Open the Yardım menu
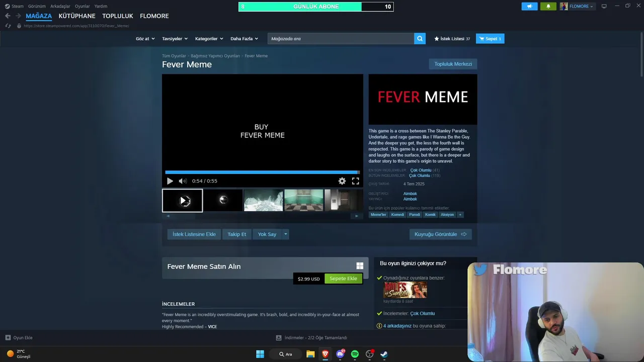This screenshot has height=362, width=644. (101, 6)
